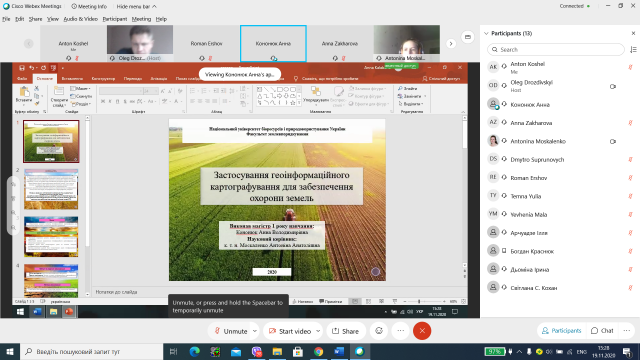Open the File menu
This screenshot has width=640, height=360.
point(6,19)
